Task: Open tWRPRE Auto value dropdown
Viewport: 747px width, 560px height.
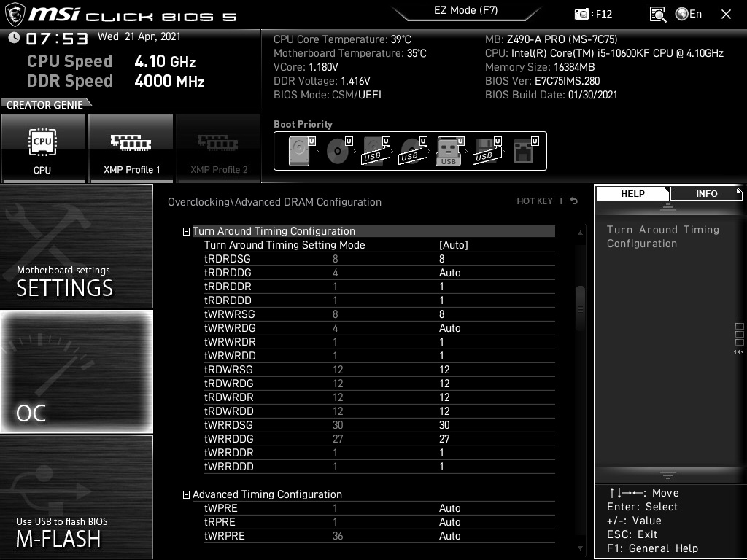Action: 449,536
